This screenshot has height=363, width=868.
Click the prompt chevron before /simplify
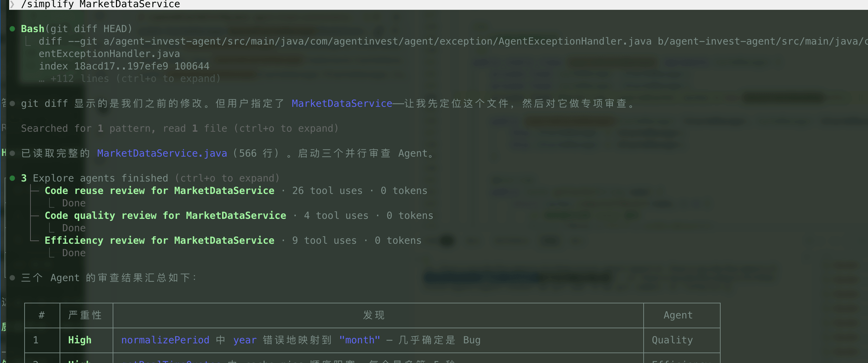coord(12,4)
